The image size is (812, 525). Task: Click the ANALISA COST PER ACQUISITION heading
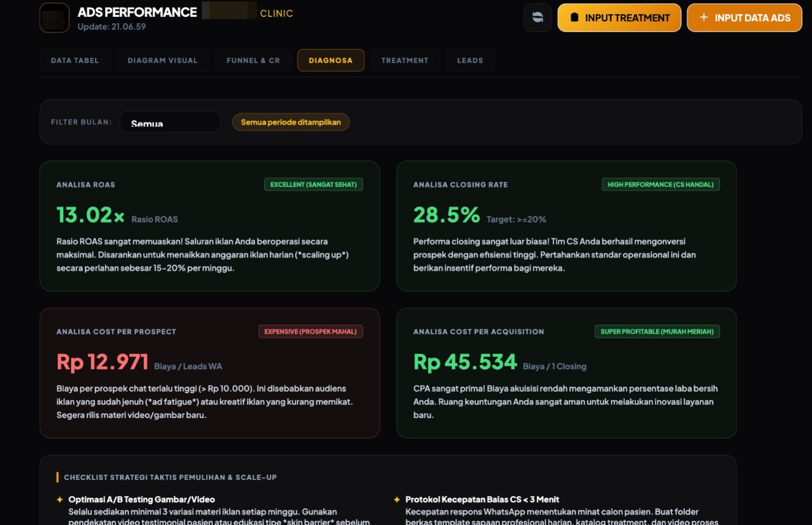[479, 332]
